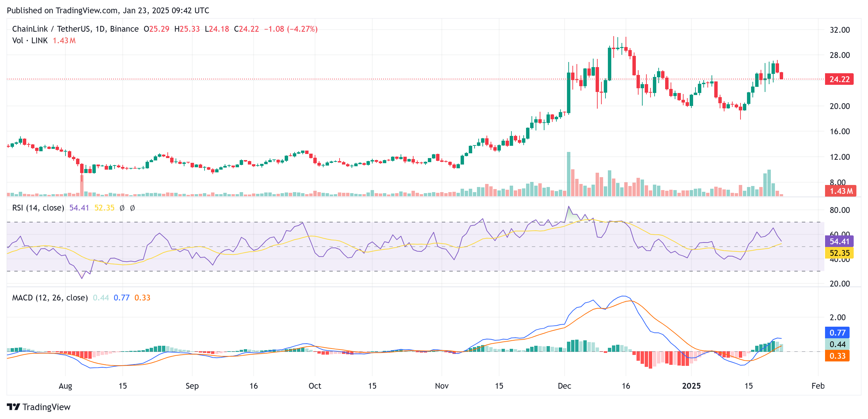Click the 1.43M volume value in legend
The width and height of the screenshot is (868, 419).
point(64,40)
